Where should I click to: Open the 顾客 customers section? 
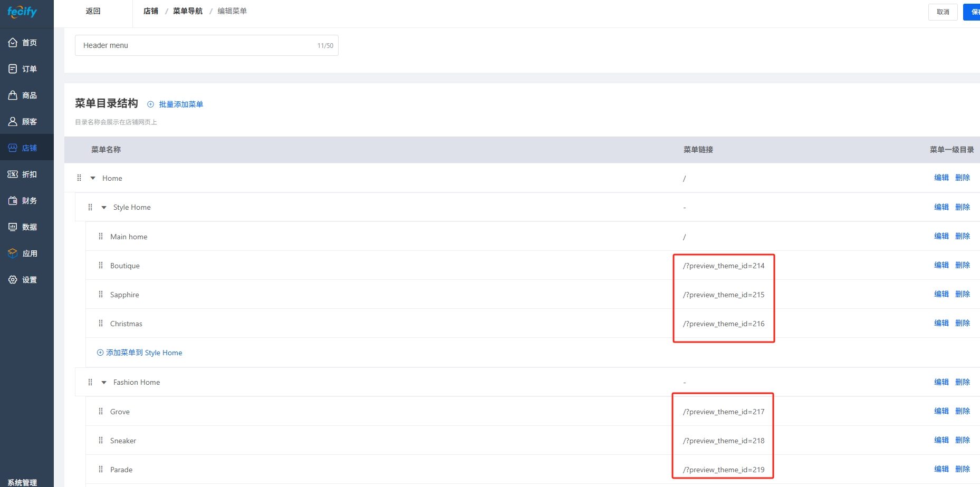pos(23,122)
